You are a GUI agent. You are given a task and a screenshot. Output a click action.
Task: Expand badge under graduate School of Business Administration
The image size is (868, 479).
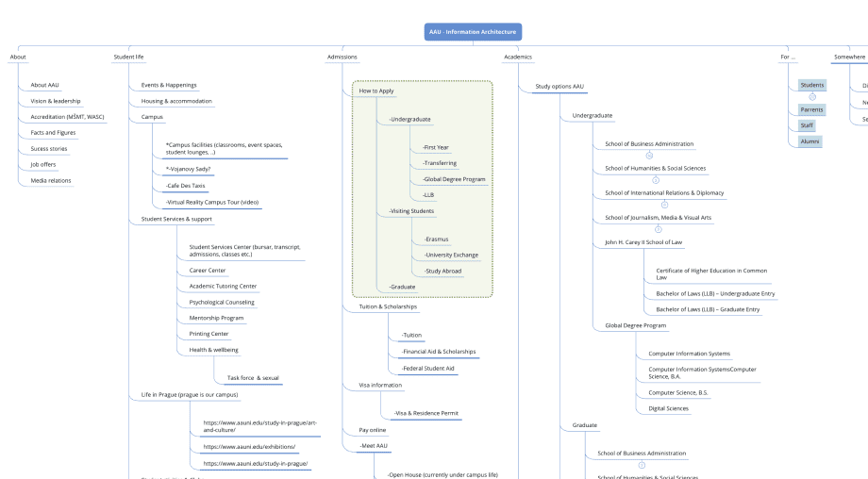click(x=642, y=465)
